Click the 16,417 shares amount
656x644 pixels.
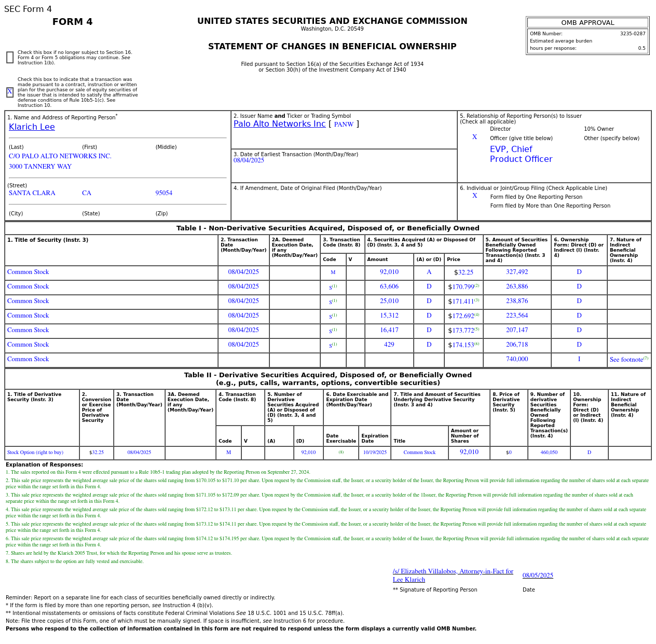389,330
